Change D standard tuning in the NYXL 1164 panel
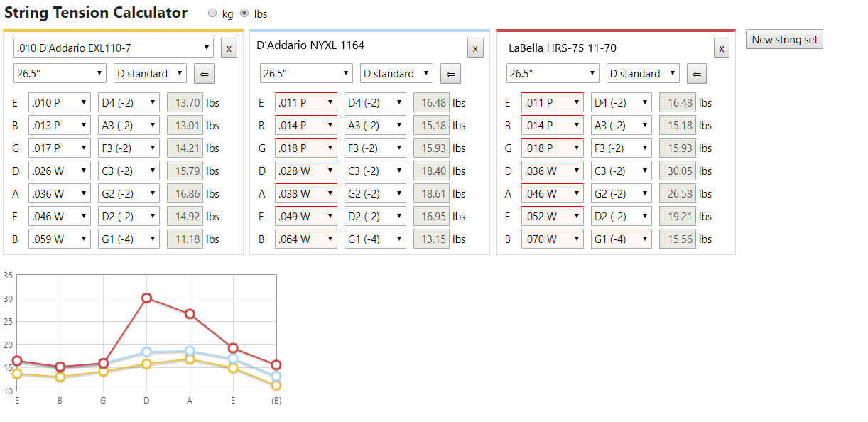Image resolution: width=868 pixels, height=422 pixels. 396,73
